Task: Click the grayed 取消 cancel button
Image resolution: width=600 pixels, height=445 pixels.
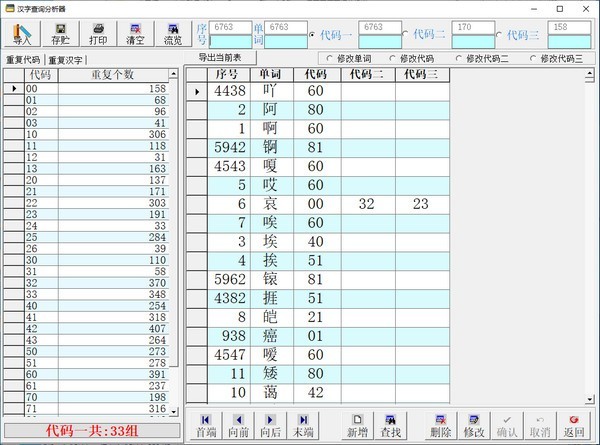Action: [x=540, y=426]
